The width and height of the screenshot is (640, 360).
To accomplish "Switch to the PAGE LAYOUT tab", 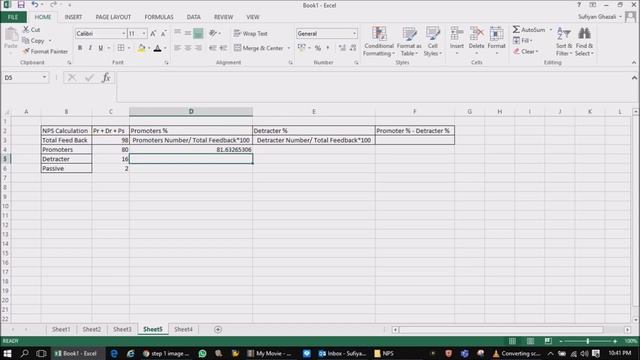I will (113, 17).
